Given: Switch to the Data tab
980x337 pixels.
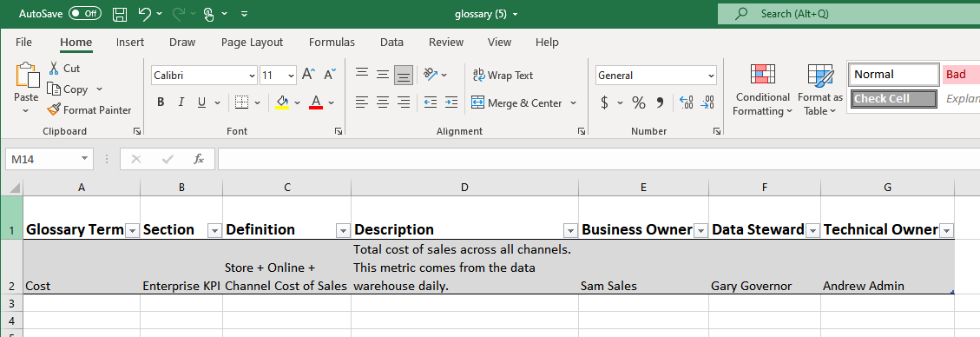Looking at the screenshot, I should [x=391, y=43].
